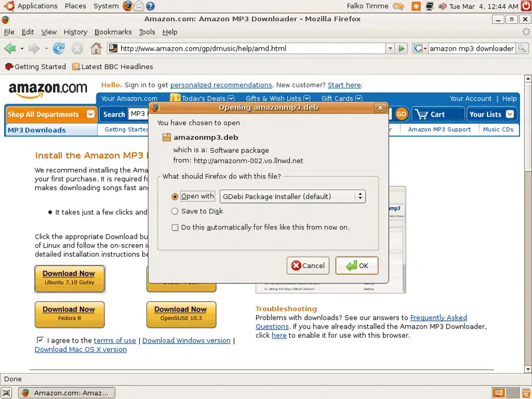The width and height of the screenshot is (532, 399).
Task: Expand the Shop All Departments dropdown
Action: (90, 114)
